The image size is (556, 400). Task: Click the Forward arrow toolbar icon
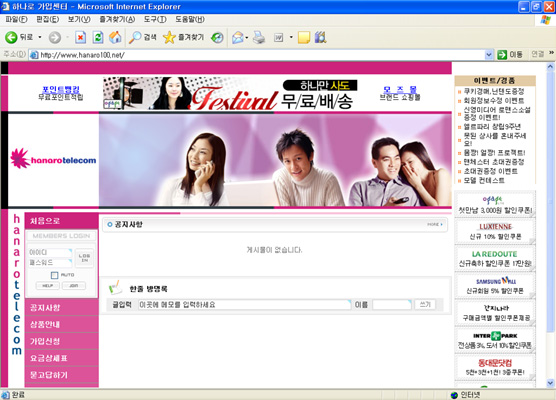[x=55, y=37]
